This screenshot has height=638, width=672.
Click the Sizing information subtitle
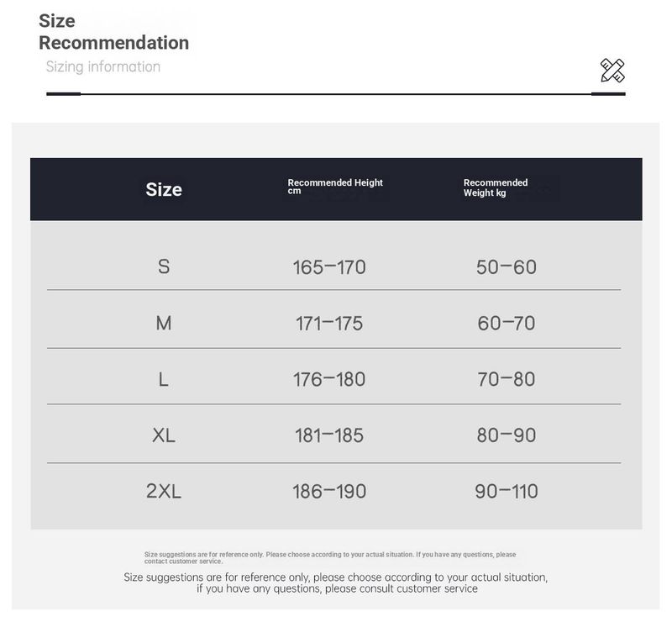[x=102, y=66]
